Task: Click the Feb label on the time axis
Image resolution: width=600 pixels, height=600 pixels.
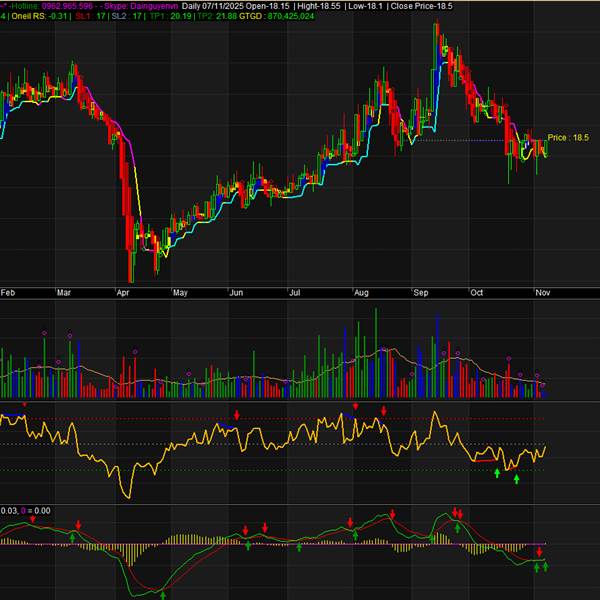Action: [8, 293]
